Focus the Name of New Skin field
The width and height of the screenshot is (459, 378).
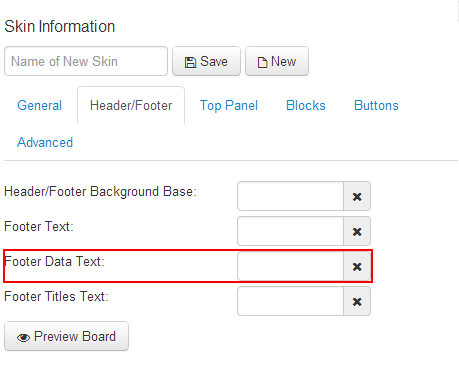click(86, 61)
